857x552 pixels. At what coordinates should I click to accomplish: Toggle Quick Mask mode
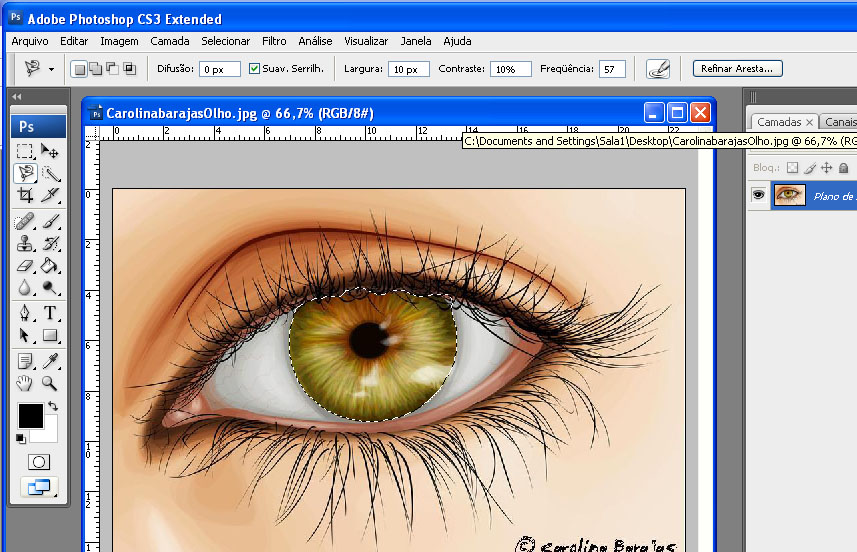tap(39, 462)
